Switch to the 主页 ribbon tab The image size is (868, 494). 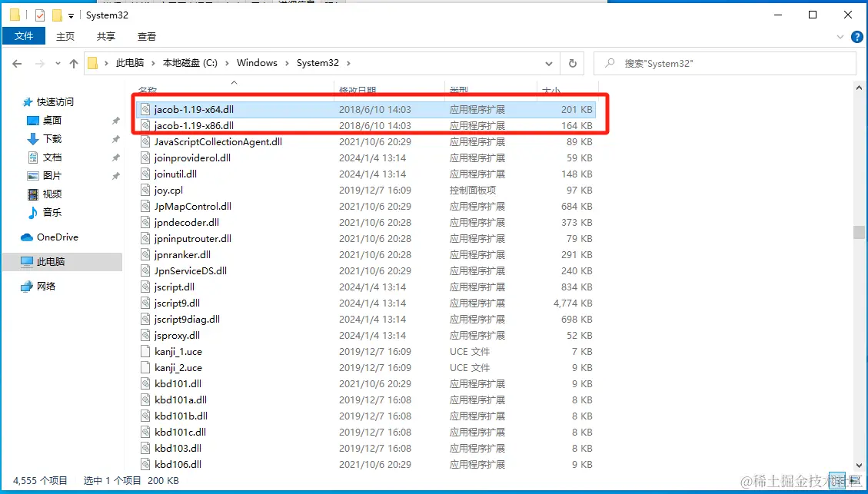point(65,36)
